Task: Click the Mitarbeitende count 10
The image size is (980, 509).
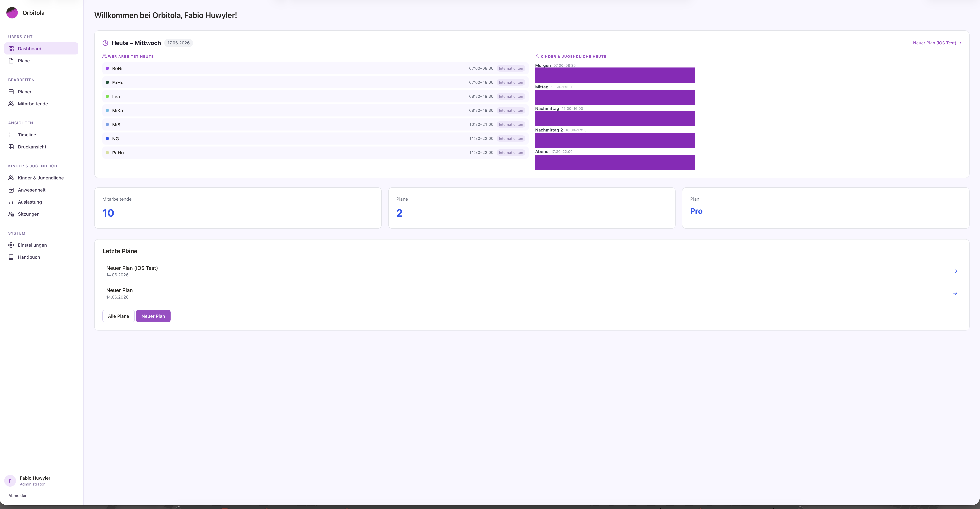Action: [x=108, y=213]
